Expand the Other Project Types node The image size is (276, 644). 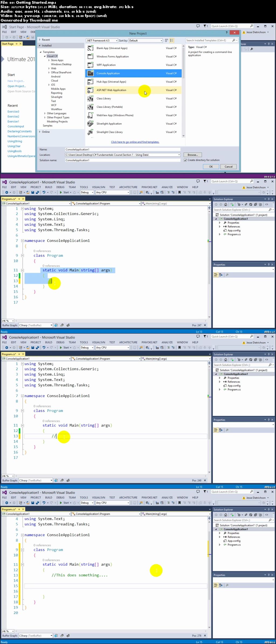(x=45, y=117)
